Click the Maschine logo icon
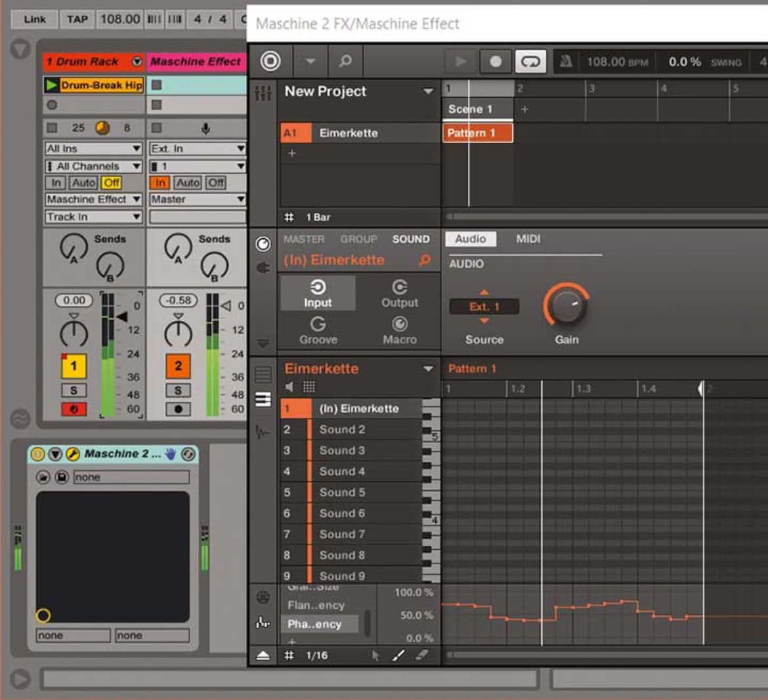The image size is (768, 700). click(270, 61)
